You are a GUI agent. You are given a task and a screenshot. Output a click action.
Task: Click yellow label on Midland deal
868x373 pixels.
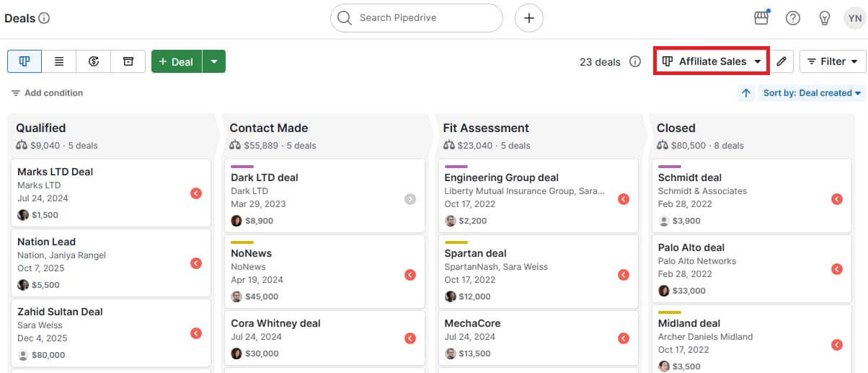click(670, 312)
